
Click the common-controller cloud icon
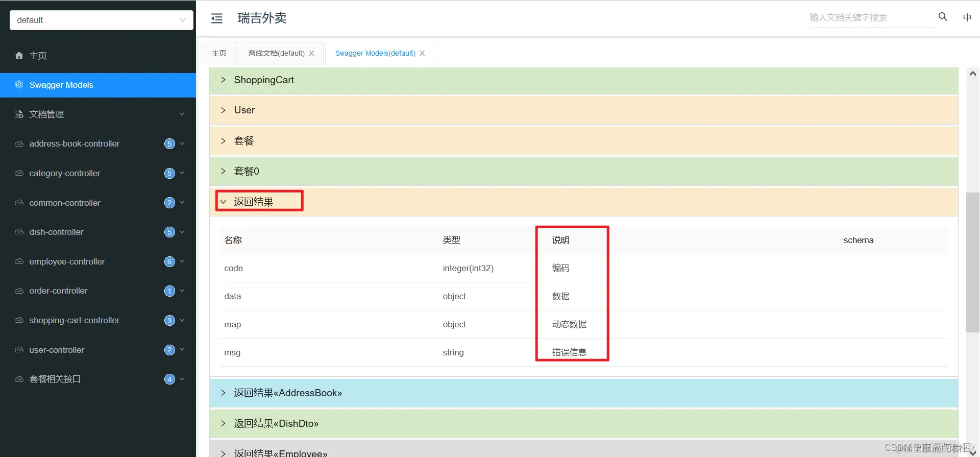click(19, 203)
